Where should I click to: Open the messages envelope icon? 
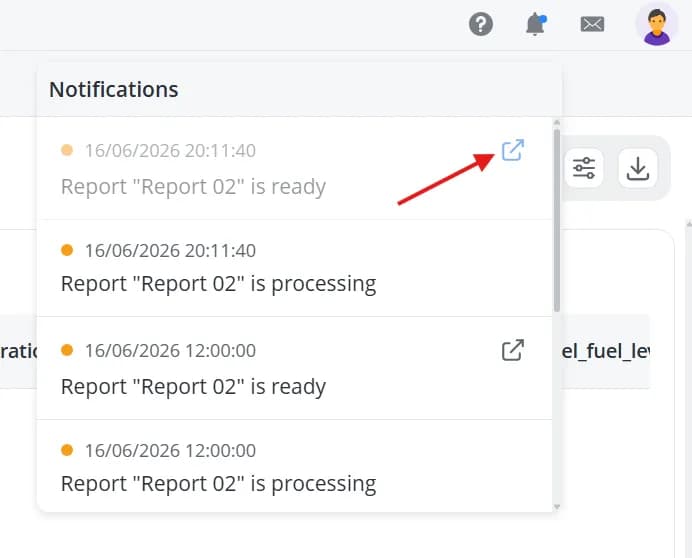point(592,24)
